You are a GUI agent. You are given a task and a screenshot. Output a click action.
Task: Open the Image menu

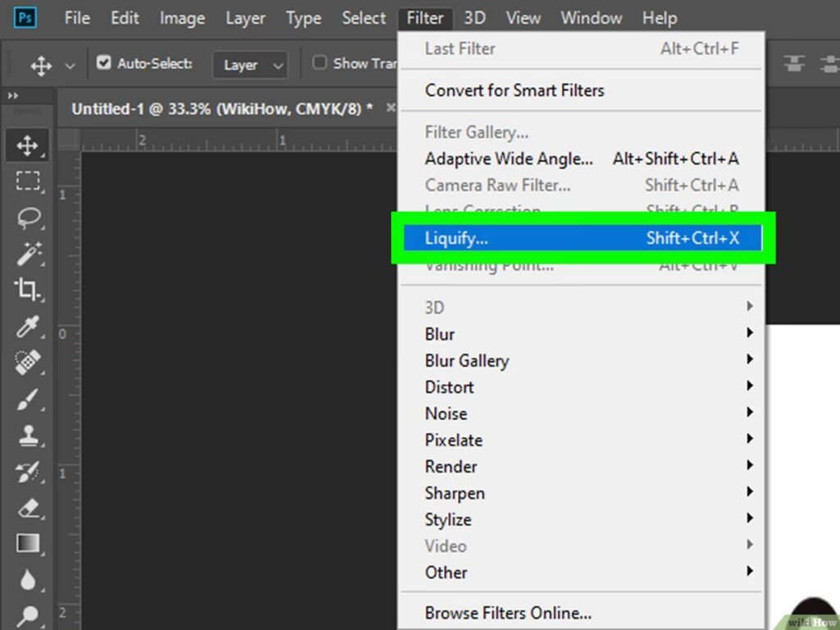182,17
